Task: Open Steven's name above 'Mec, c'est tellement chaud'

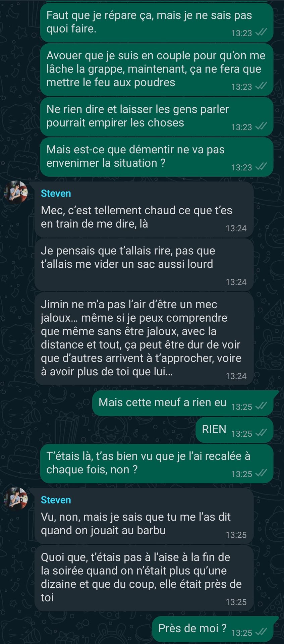Action: (56, 194)
